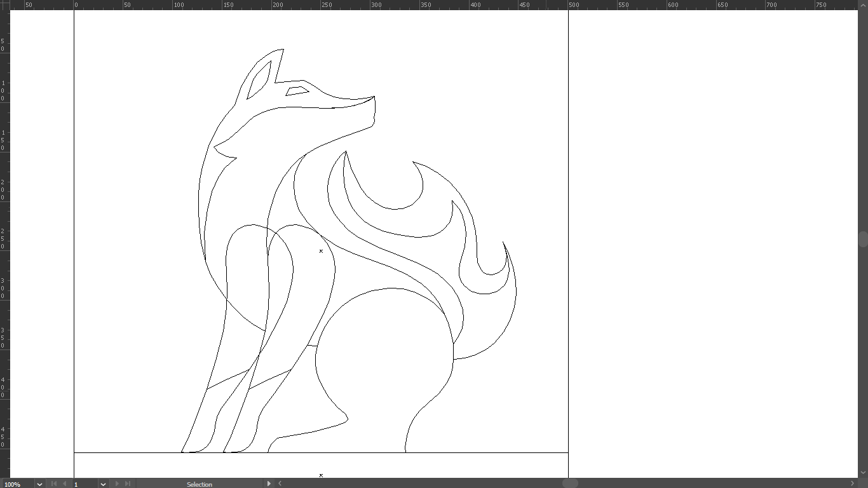Click the ruler origin corner box
868x488 pixels.
[4, 4]
